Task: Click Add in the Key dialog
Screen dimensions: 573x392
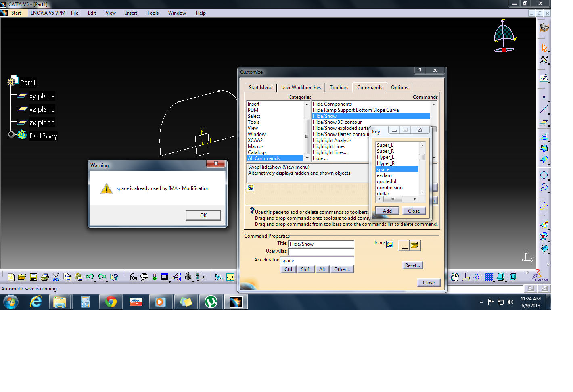Action: (x=387, y=211)
